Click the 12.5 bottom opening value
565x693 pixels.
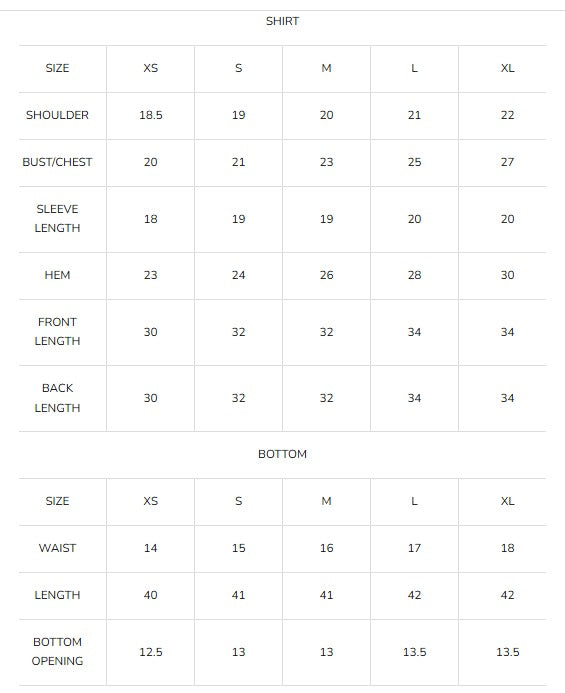(150, 652)
